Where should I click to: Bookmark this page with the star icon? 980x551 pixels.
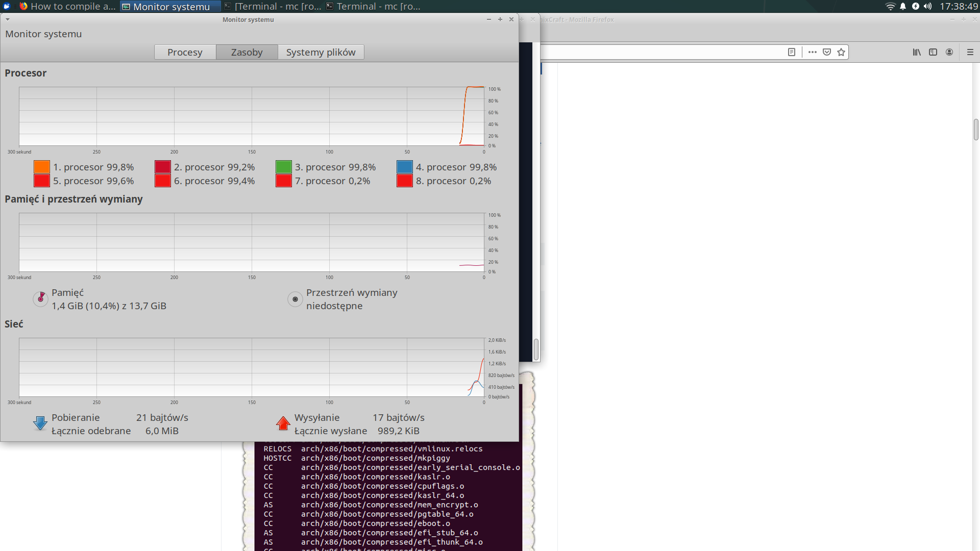pos(841,52)
